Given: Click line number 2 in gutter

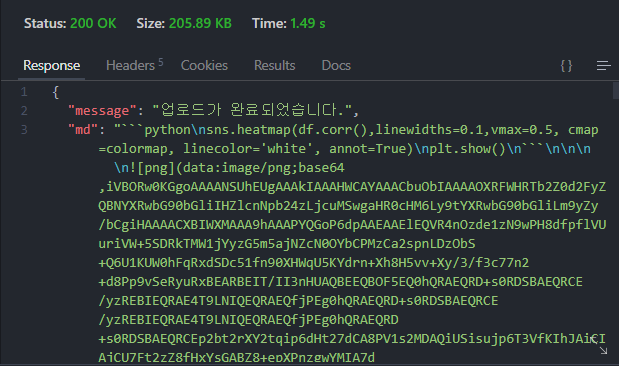Looking at the screenshot, I should [x=24, y=111].
